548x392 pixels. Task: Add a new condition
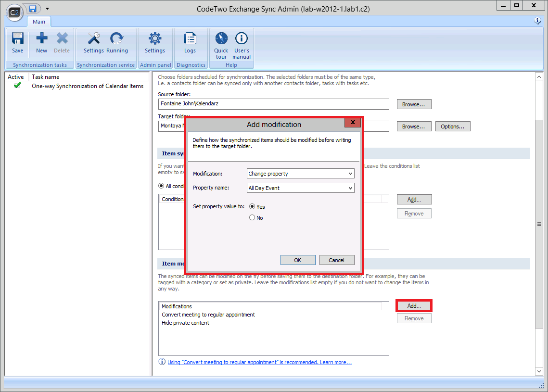point(414,200)
